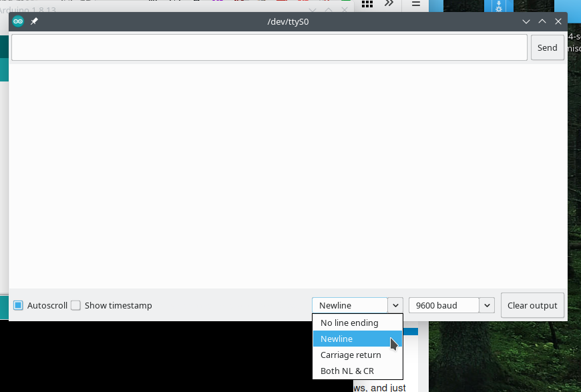Image resolution: width=581 pixels, height=392 pixels.
Task: Minimize the /dev/ttyS0 window
Action: point(526,21)
